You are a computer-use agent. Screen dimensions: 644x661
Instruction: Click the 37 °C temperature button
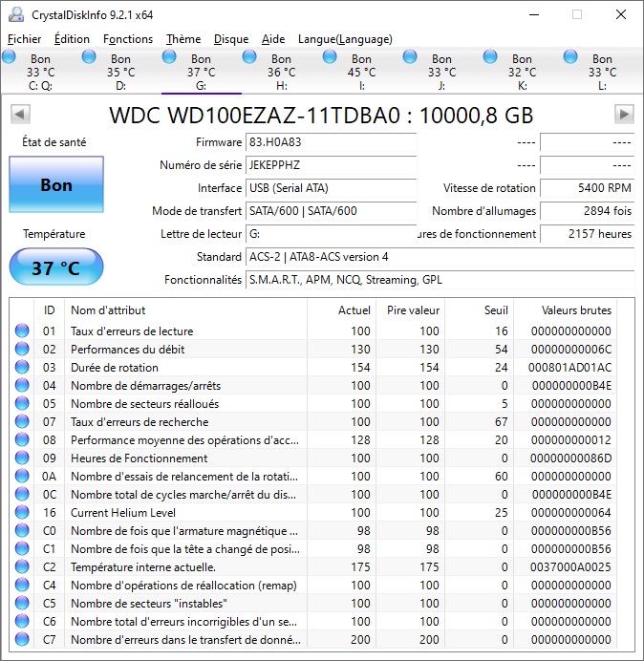pos(56,267)
